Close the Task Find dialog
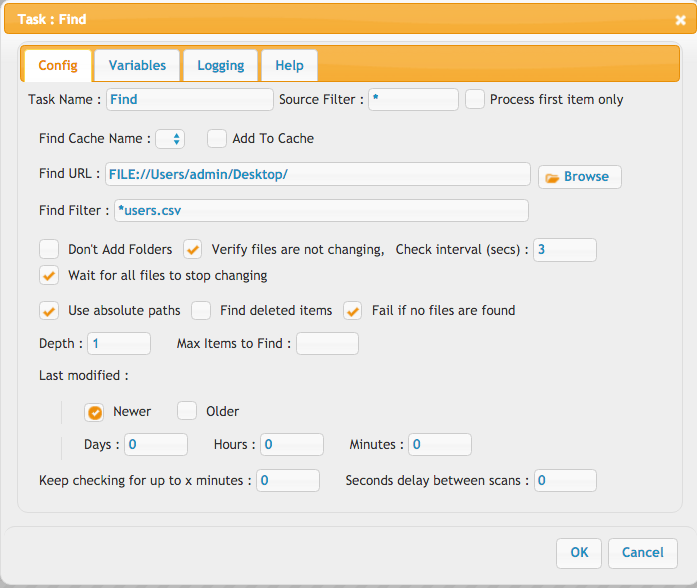Viewport: 697px width, 588px height. coord(680,20)
